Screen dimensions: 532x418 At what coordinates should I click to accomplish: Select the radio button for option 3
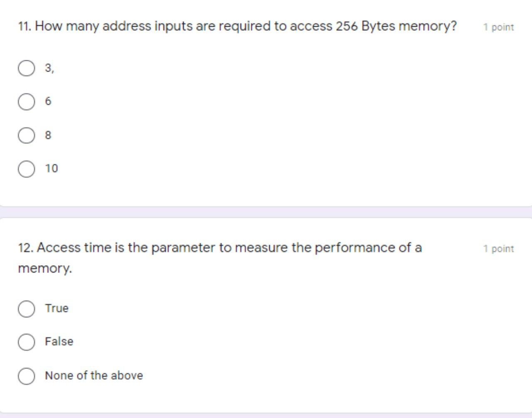[27, 68]
